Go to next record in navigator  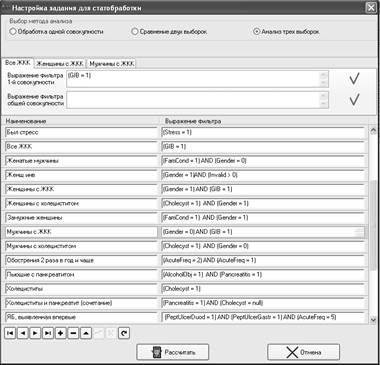(35, 333)
